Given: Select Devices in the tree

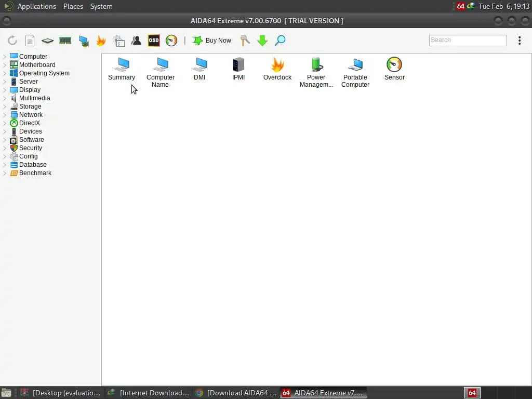Looking at the screenshot, I should pos(31,131).
